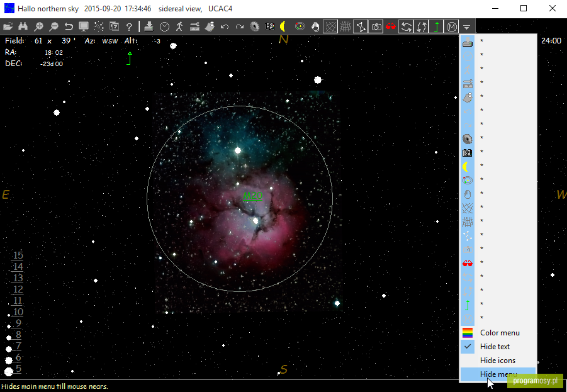This screenshot has width=567, height=392.
Task: Uncheck the Hide text option
Action: coord(498,347)
